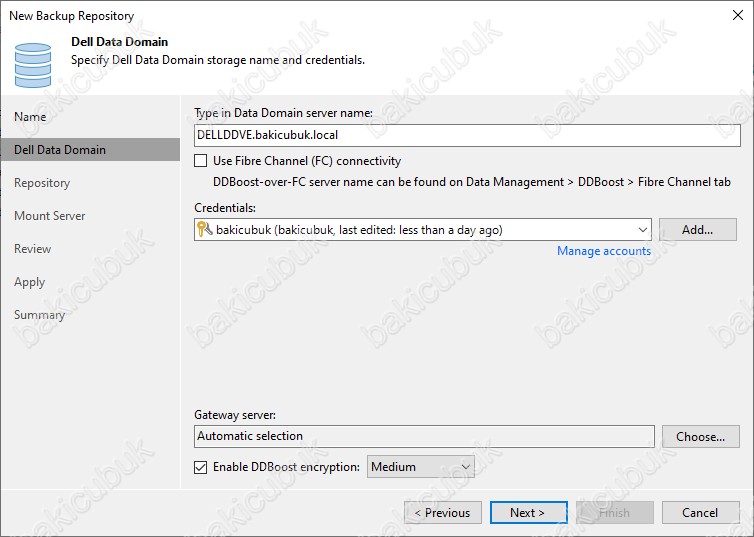Uncheck Enable DDBoost encryption checkbox

(201, 467)
